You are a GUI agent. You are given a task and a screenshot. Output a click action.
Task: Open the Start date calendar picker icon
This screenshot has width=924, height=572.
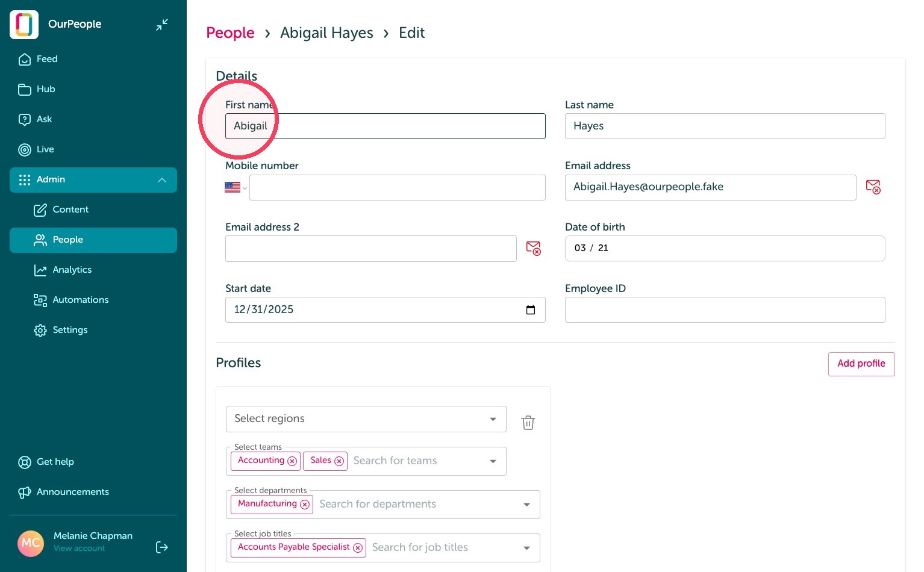click(x=531, y=309)
